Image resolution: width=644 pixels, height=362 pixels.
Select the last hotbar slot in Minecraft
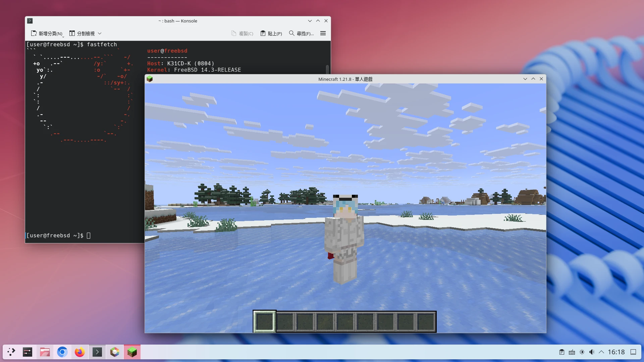[426, 321]
